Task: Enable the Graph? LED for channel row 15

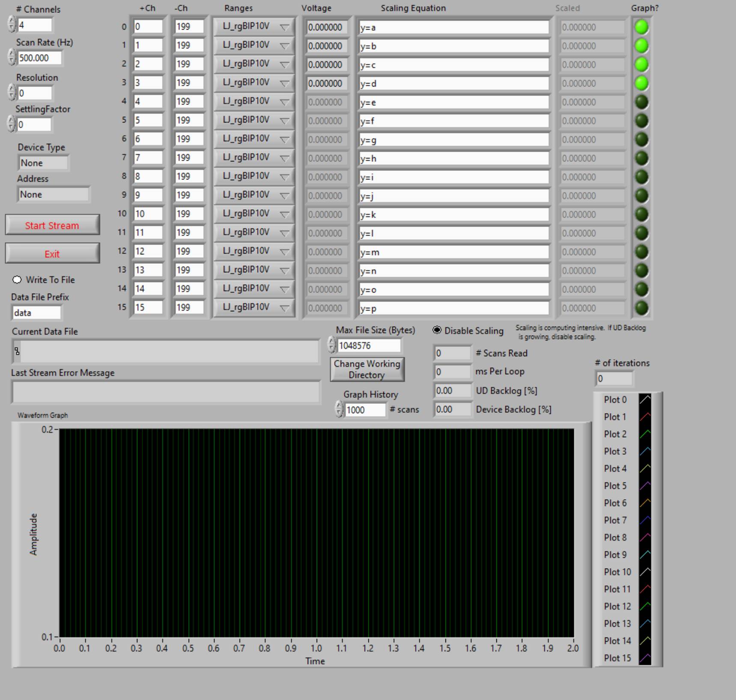Action: click(641, 308)
